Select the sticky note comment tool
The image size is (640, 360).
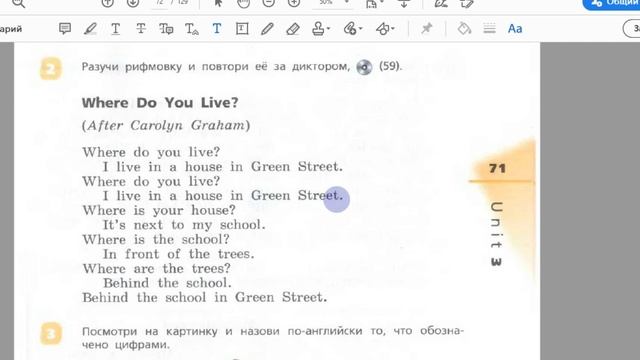click(65, 29)
